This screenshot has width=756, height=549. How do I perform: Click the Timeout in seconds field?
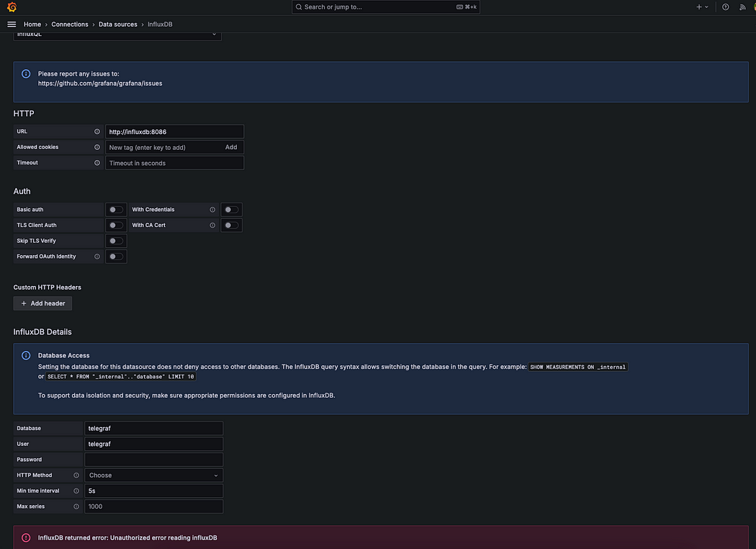point(174,163)
